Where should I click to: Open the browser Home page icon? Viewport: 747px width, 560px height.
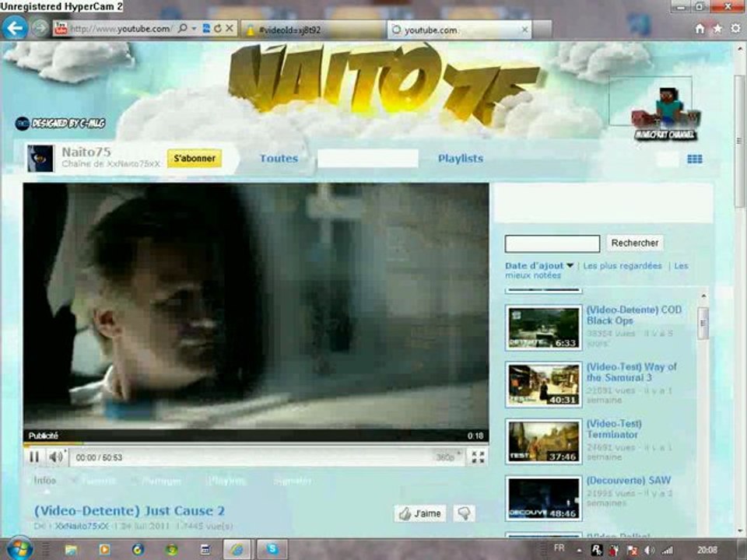tap(700, 29)
